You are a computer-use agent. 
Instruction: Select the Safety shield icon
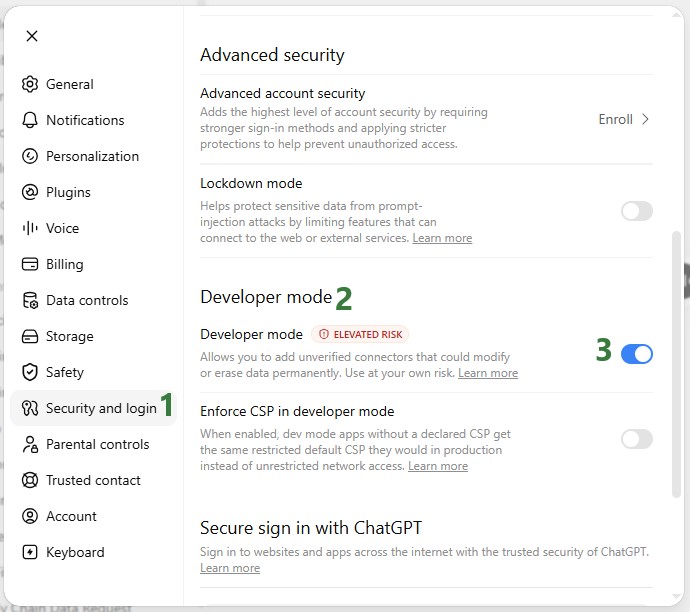(x=30, y=372)
